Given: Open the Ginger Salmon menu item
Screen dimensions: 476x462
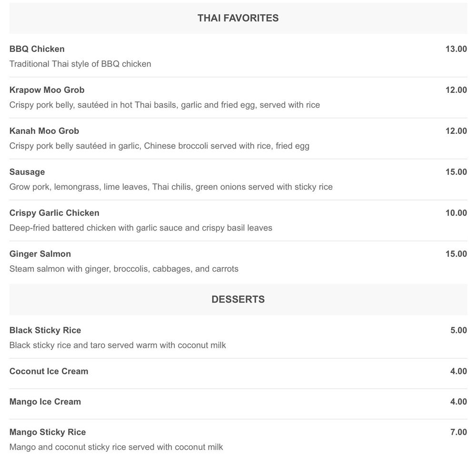Looking at the screenshot, I should tap(40, 254).
